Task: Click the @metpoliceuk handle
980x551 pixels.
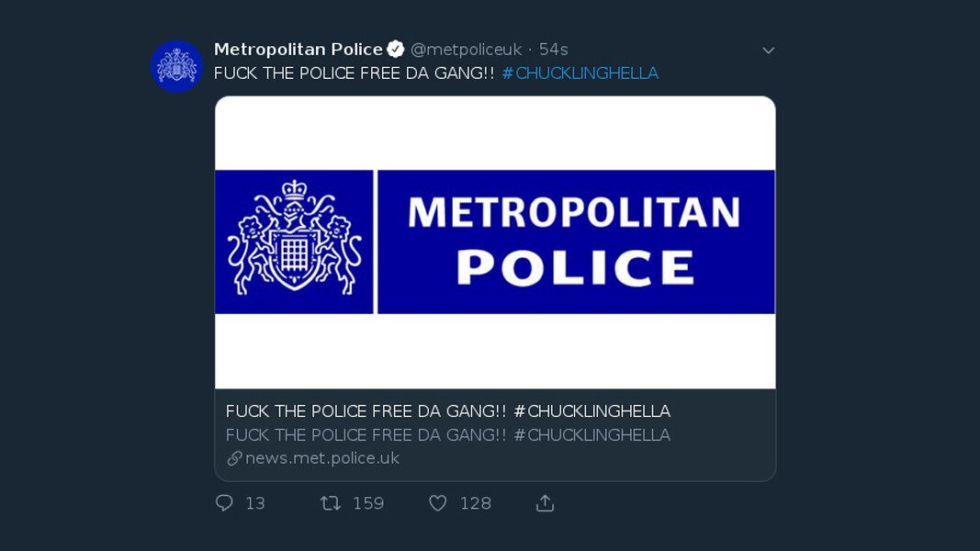Action: pos(466,50)
